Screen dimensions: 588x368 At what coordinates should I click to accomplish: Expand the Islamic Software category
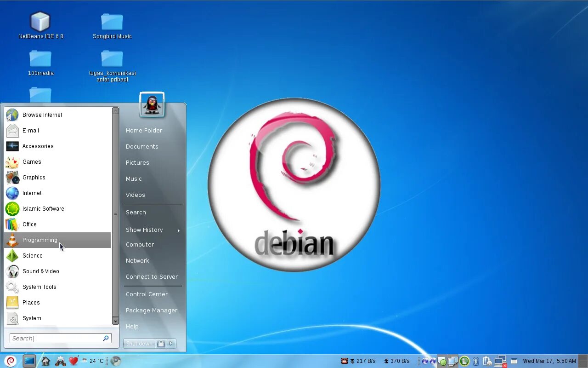[57, 209]
